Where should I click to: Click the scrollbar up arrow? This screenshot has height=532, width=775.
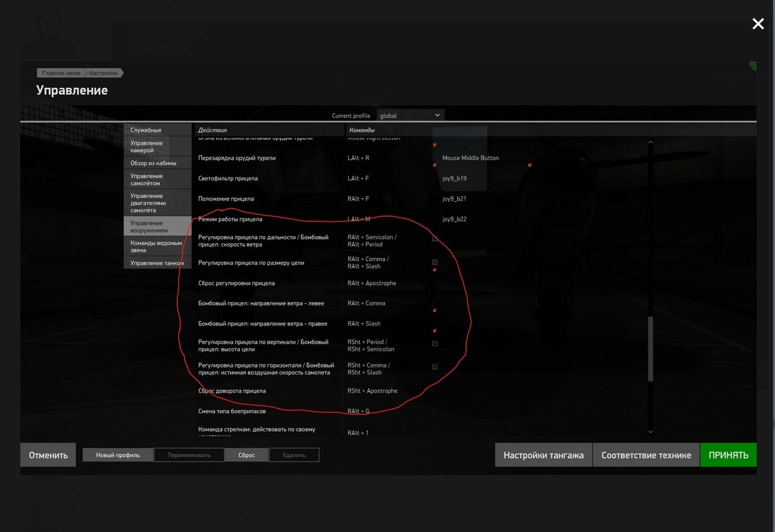click(650, 142)
